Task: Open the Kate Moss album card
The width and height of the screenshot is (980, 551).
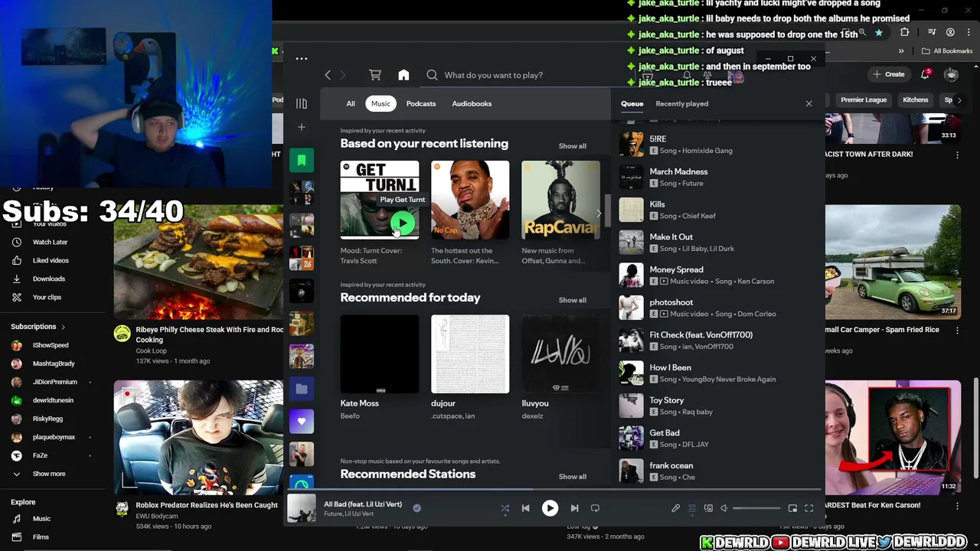Action: click(x=380, y=367)
